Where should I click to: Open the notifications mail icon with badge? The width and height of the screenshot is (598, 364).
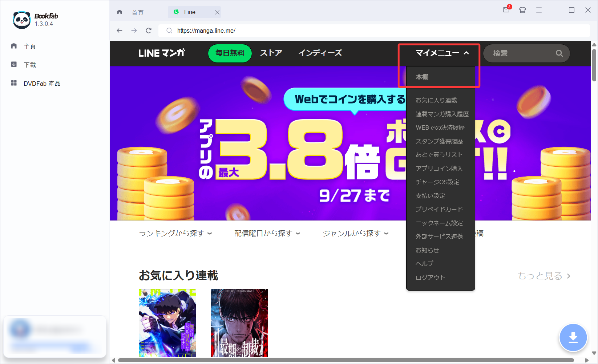pos(506,10)
